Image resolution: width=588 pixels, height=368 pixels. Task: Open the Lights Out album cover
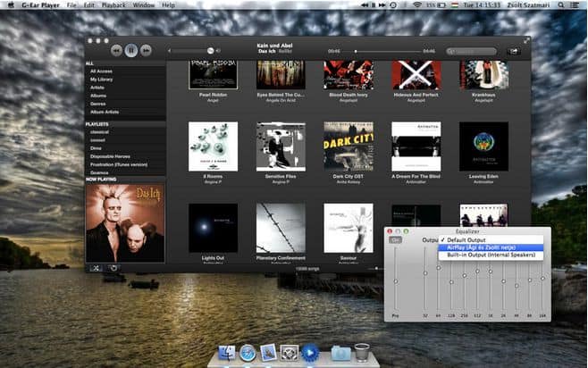(213, 229)
